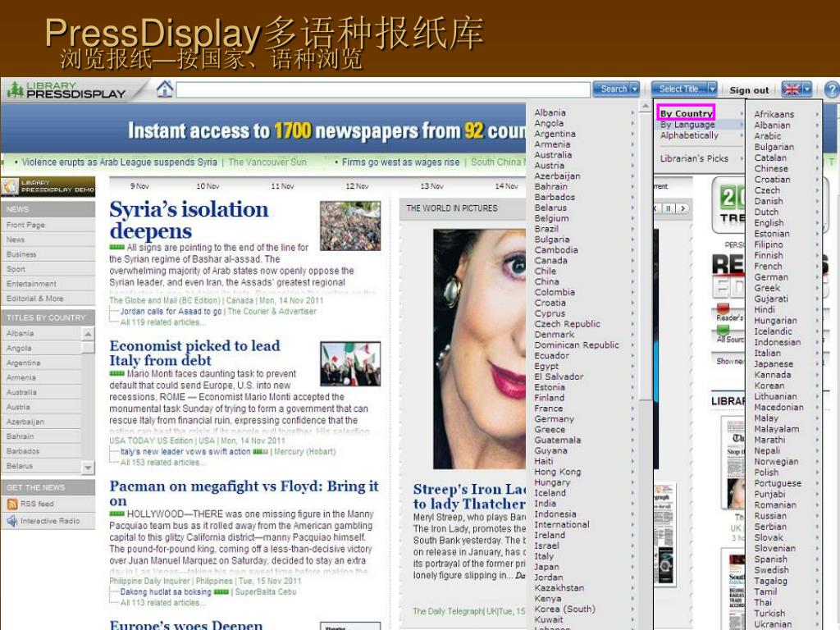This screenshot has height=630, width=840.
Task: Click the help question mark icon
Action: (x=832, y=89)
